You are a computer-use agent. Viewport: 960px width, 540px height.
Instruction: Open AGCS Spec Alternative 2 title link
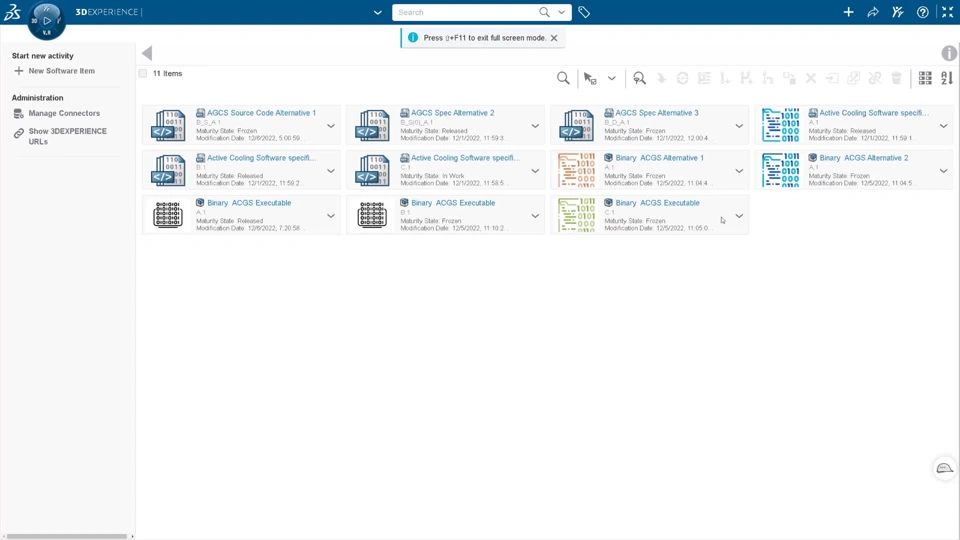point(452,113)
